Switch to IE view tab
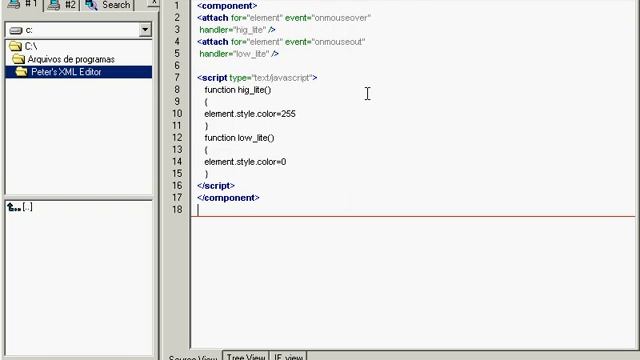 pyautogui.click(x=288, y=356)
